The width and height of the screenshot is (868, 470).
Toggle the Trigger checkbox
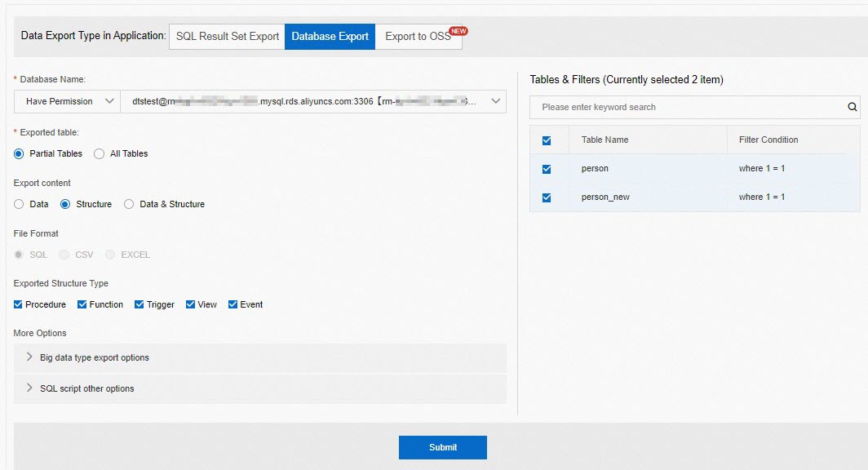click(x=139, y=304)
